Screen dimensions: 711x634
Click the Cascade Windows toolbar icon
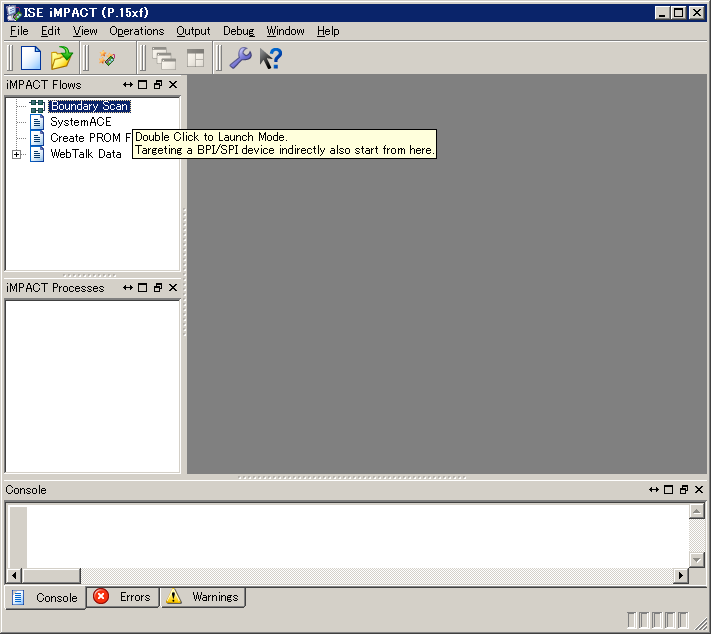pyautogui.click(x=164, y=59)
